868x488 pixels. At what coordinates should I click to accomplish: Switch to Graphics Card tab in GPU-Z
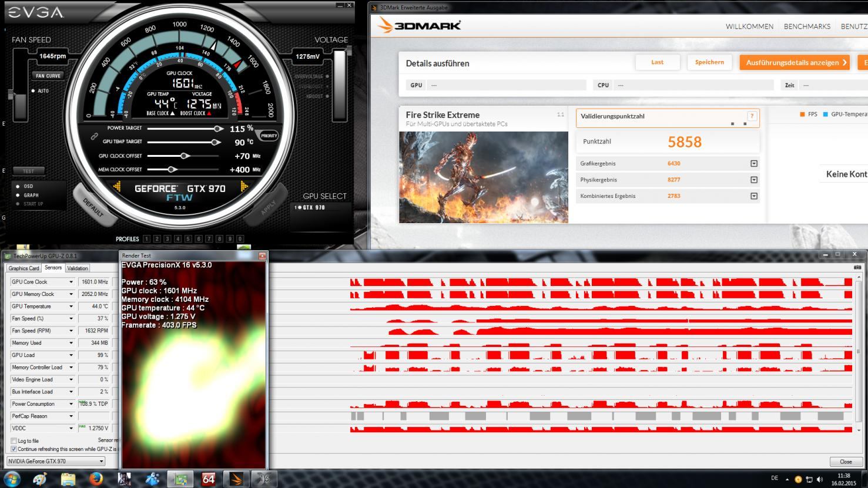pyautogui.click(x=24, y=268)
